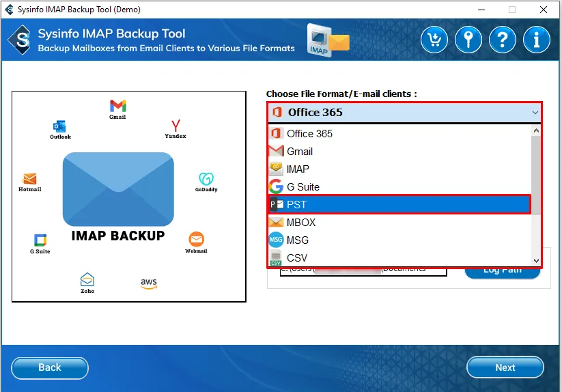Screen dimensions: 562x392
Task: Click the CSV file icon in list
Action: point(276,257)
